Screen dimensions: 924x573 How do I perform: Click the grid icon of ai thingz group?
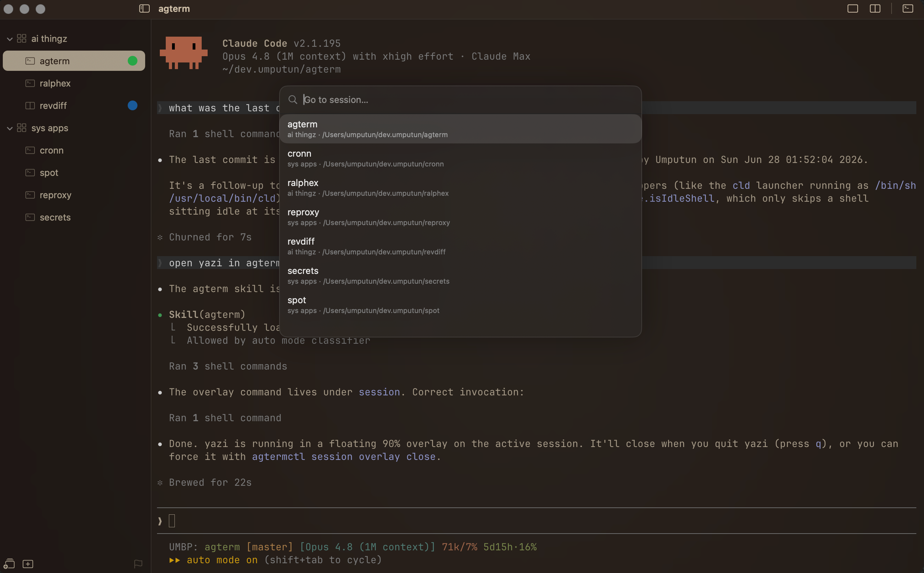(x=22, y=38)
